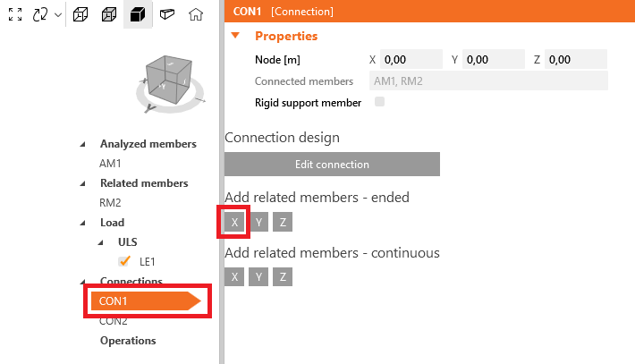This screenshot has height=364, width=635.
Task: Open dropdown arrow next to rotate icon
Action: pos(58,14)
